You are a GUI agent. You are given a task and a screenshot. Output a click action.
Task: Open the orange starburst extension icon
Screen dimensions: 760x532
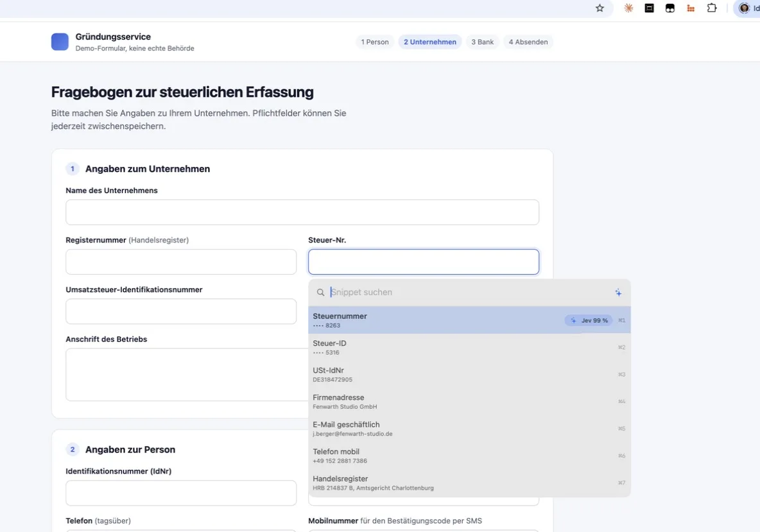pyautogui.click(x=628, y=8)
